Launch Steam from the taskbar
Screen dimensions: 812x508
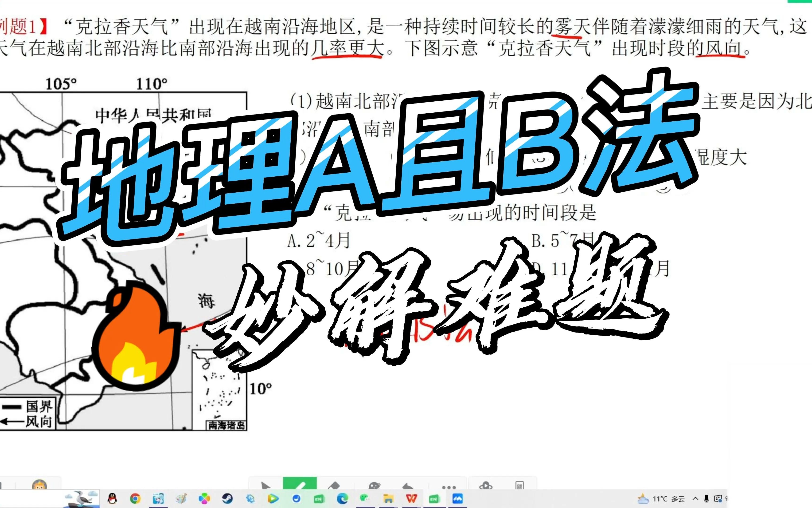[227, 499]
